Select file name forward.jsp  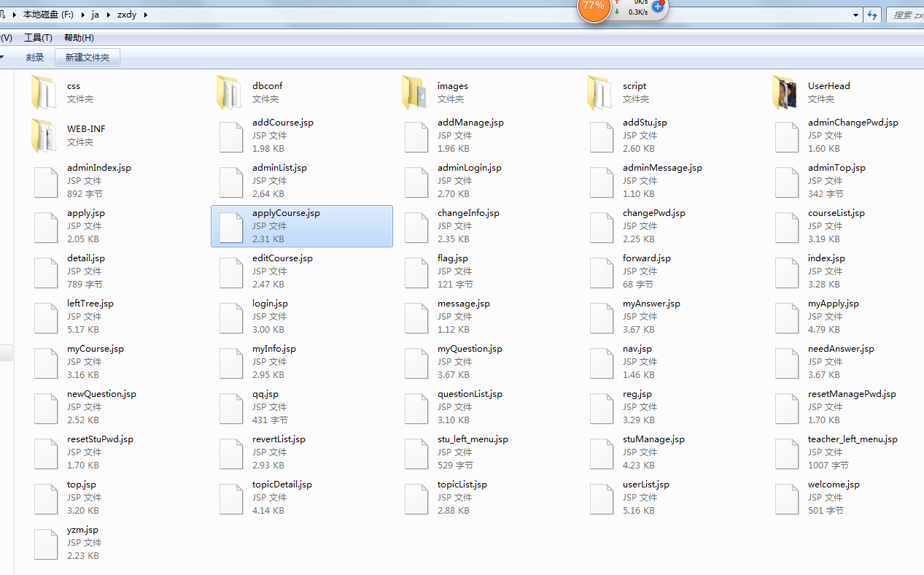[647, 258]
